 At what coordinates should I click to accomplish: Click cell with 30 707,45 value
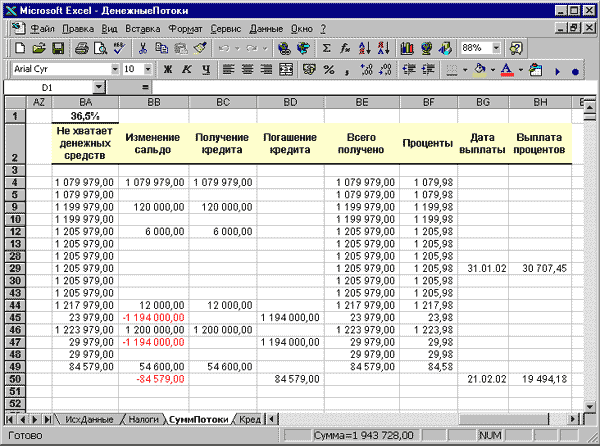click(540, 269)
